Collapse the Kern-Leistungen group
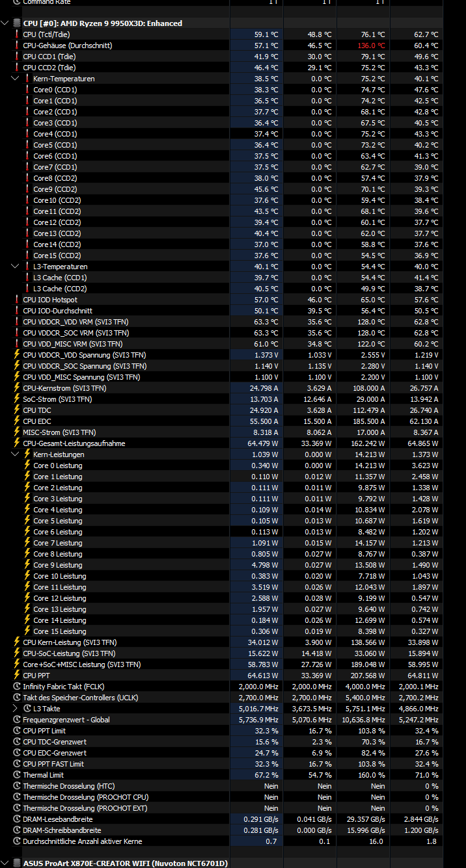The height and width of the screenshot is (868, 466). click(x=16, y=454)
